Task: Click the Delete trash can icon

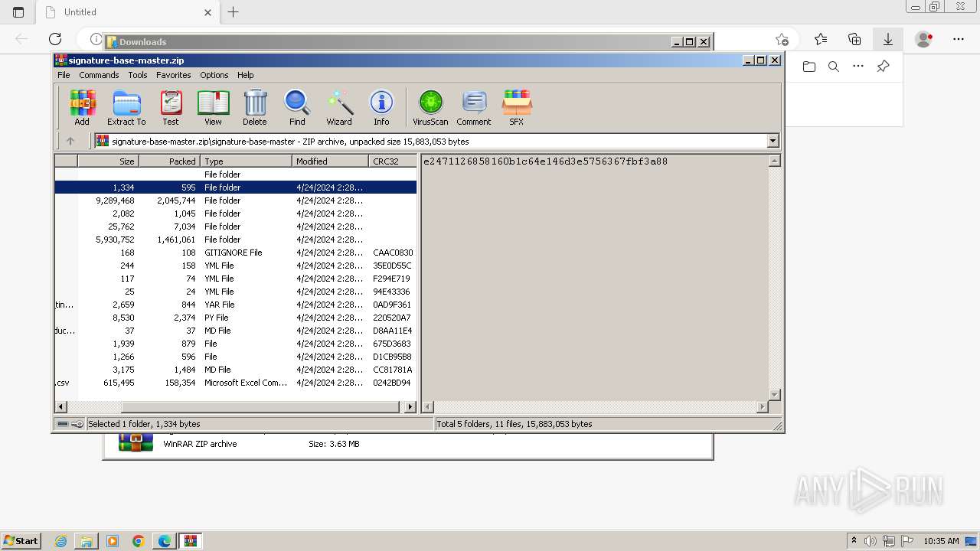Action: (255, 107)
